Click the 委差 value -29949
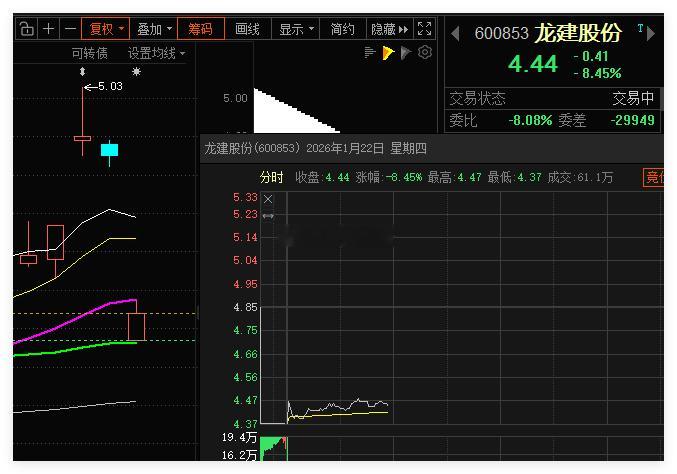Image resolution: width=677 pixels, height=474 pixels. [x=633, y=120]
